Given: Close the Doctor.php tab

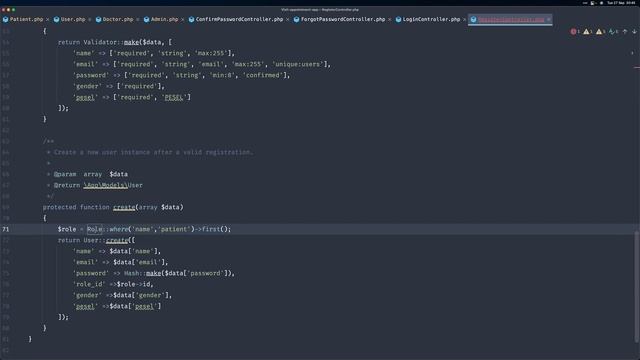Looking at the screenshot, I should [x=138, y=19].
